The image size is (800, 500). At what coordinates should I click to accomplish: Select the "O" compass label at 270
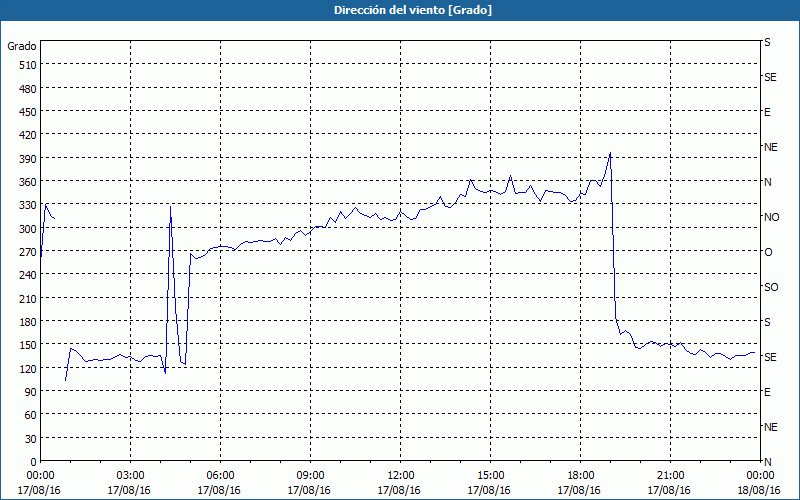(768, 253)
